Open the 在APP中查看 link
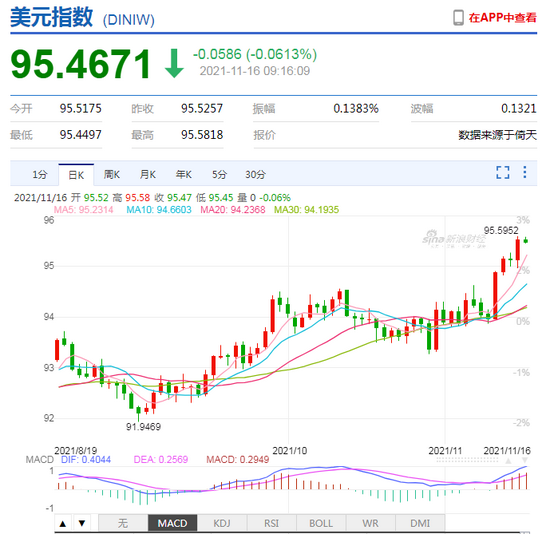 click(502, 18)
